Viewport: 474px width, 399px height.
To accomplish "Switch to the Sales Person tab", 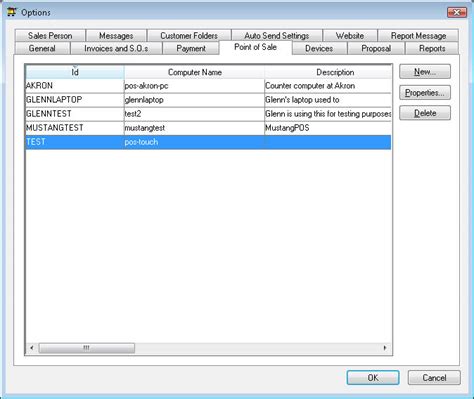I will [50, 36].
